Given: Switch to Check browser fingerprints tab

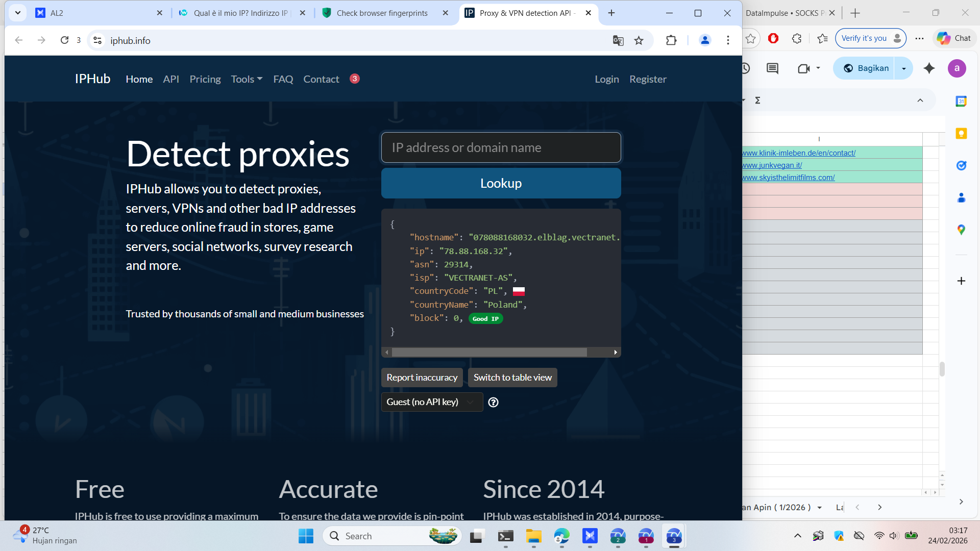Looking at the screenshot, I should pos(382,13).
